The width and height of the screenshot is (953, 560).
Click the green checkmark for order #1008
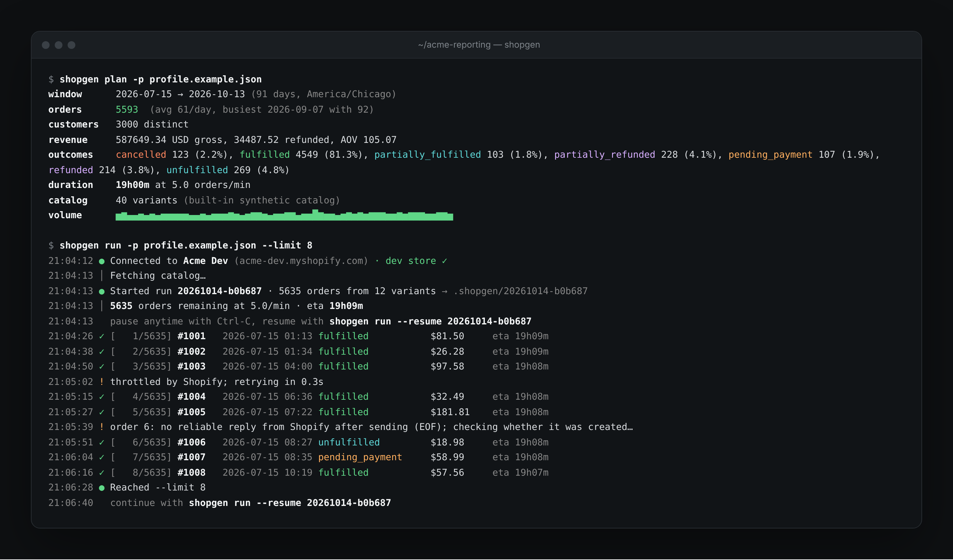click(x=101, y=472)
